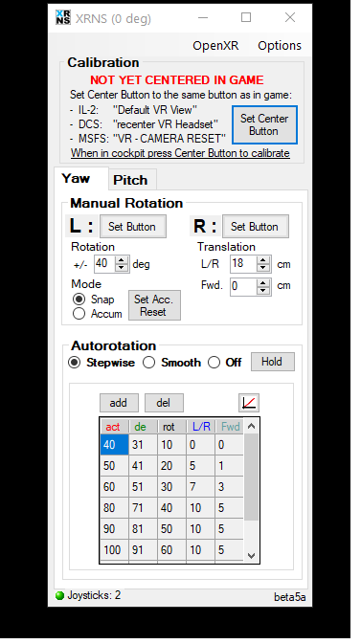
Task: Select the Snap mode radio button
Action: coord(79,299)
